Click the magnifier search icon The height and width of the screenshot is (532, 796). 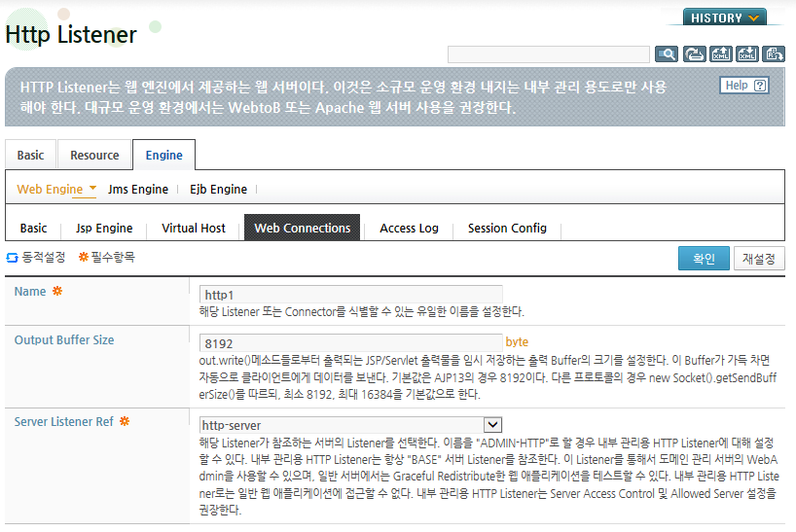pos(667,53)
